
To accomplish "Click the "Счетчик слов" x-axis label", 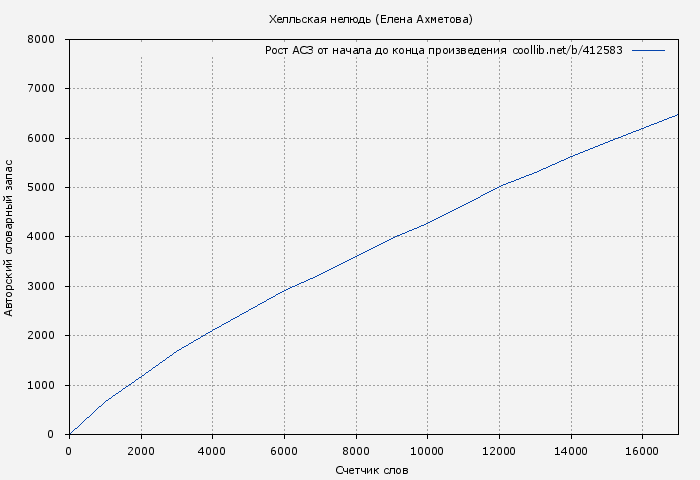I will [x=371, y=470].
